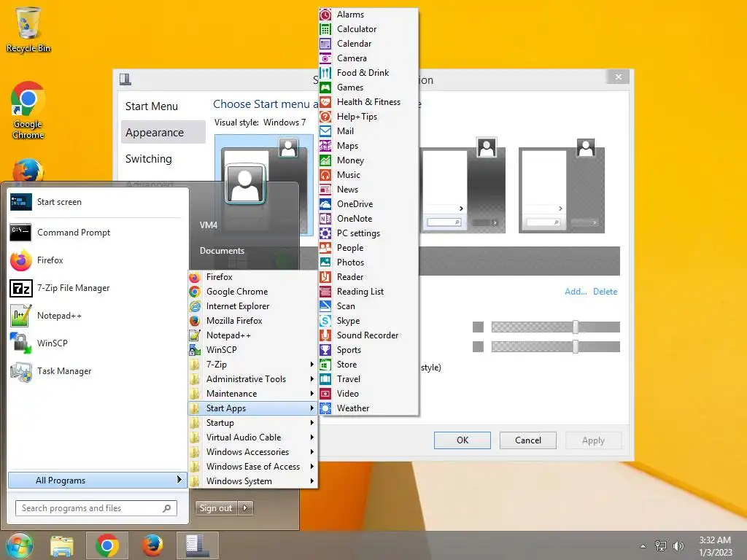Open Internet Explorer in All Programs list
Image resolution: width=747 pixels, height=560 pixels.
252,306
